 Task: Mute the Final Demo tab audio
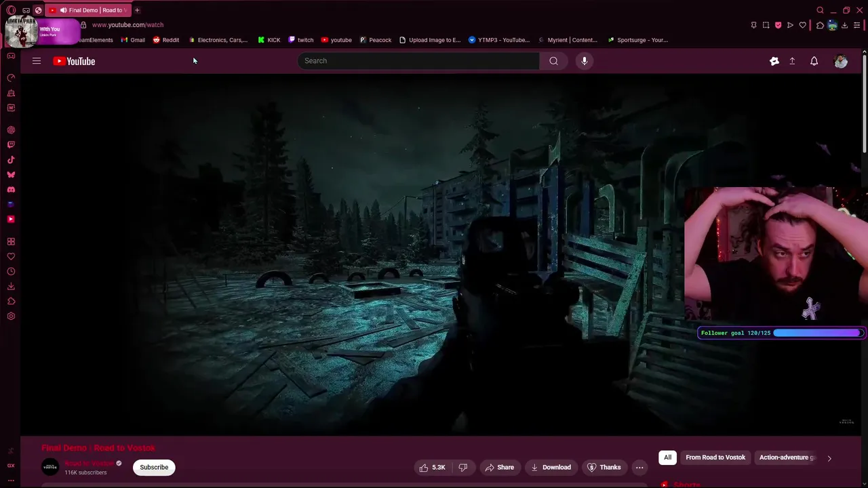63,10
